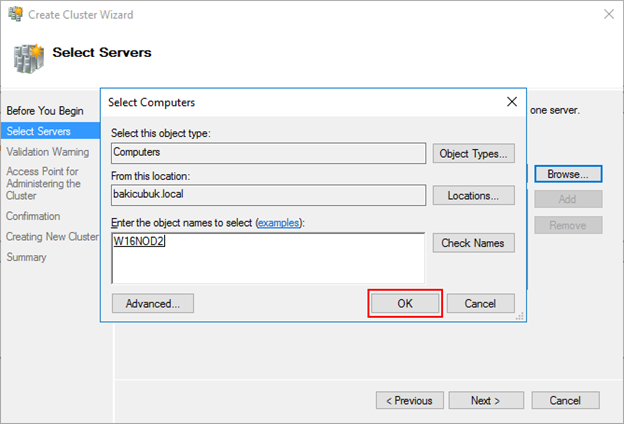Cancel the Create Cluster Wizard
This screenshot has height=424, width=624.
565,400
